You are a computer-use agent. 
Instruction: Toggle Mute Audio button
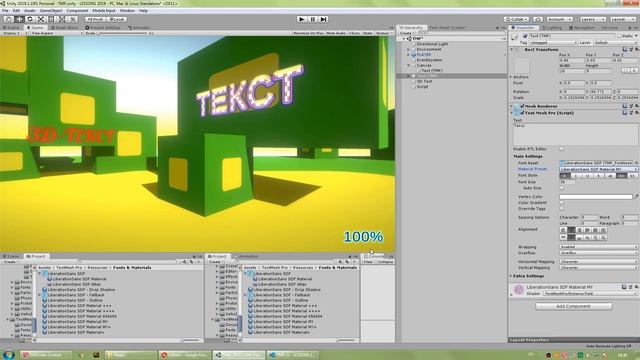(336, 33)
